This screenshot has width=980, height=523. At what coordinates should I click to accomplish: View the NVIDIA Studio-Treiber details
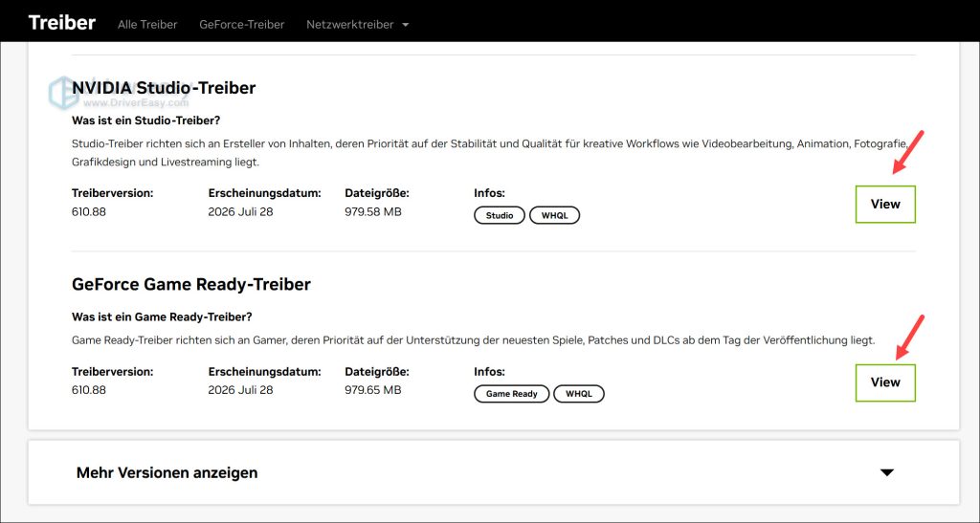pos(885,204)
